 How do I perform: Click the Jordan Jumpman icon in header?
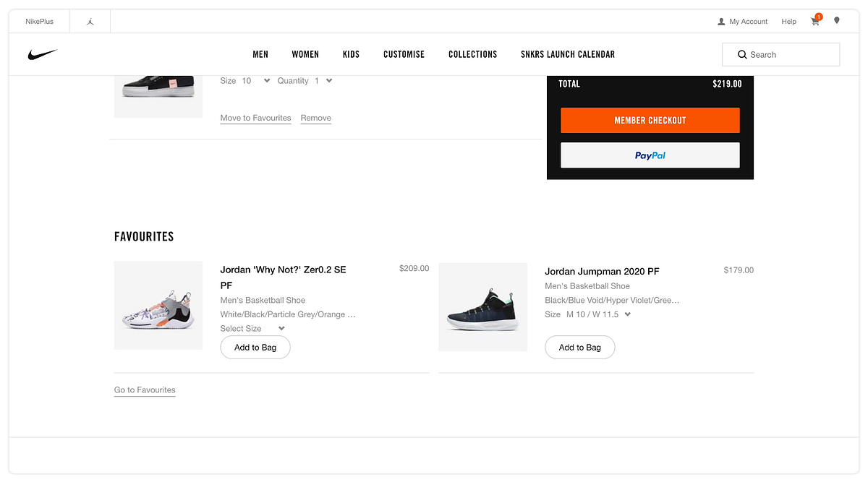pos(90,21)
